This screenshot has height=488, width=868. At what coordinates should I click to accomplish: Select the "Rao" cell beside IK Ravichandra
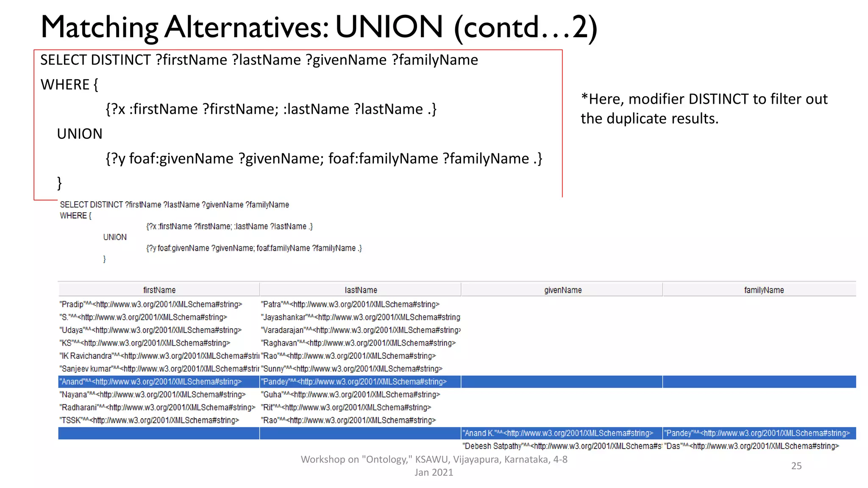pos(360,356)
